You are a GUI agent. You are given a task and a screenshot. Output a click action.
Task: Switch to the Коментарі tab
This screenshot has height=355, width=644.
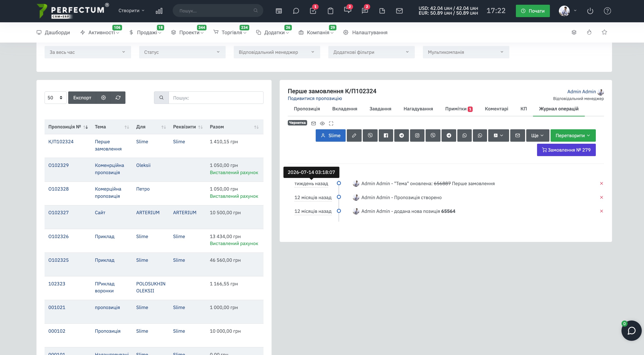[x=496, y=109]
